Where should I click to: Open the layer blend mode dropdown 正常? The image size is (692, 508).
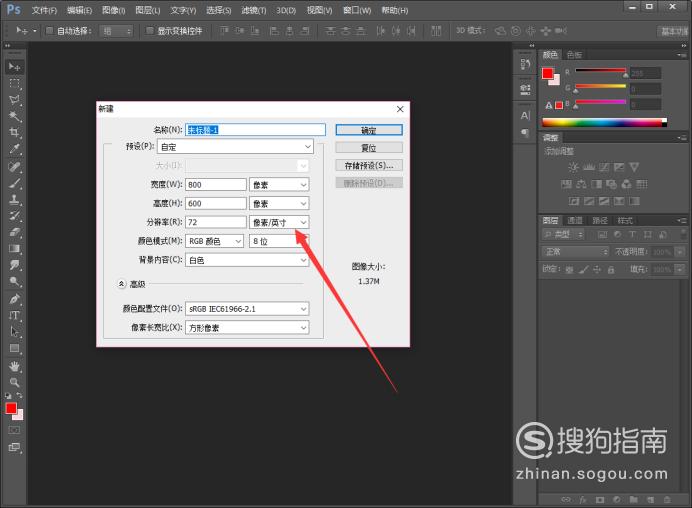[x=575, y=252]
